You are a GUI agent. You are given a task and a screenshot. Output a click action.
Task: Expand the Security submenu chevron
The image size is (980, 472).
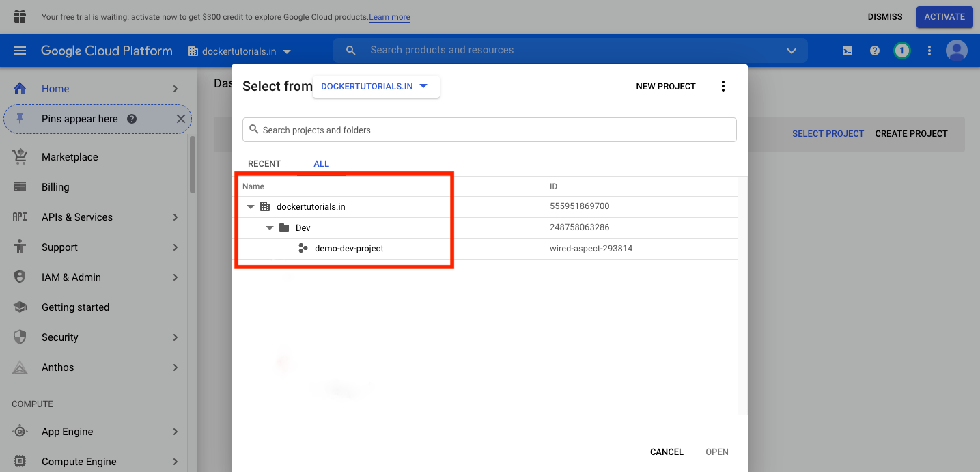[x=176, y=337]
